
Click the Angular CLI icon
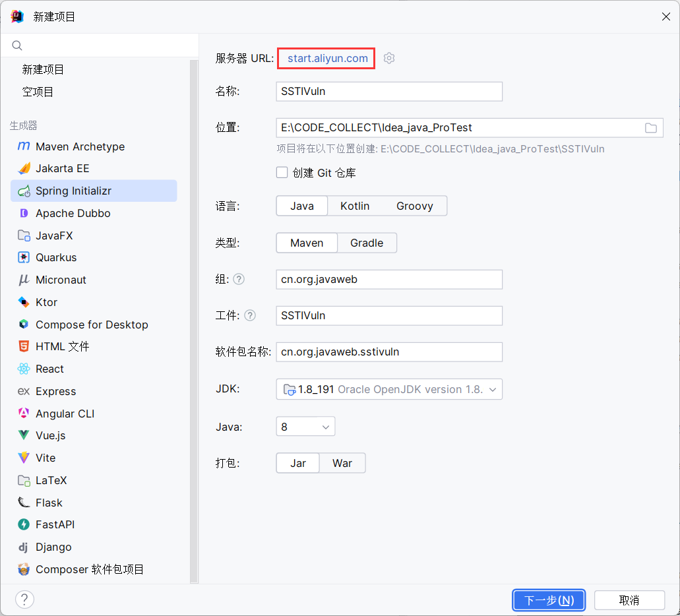(24, 413)
